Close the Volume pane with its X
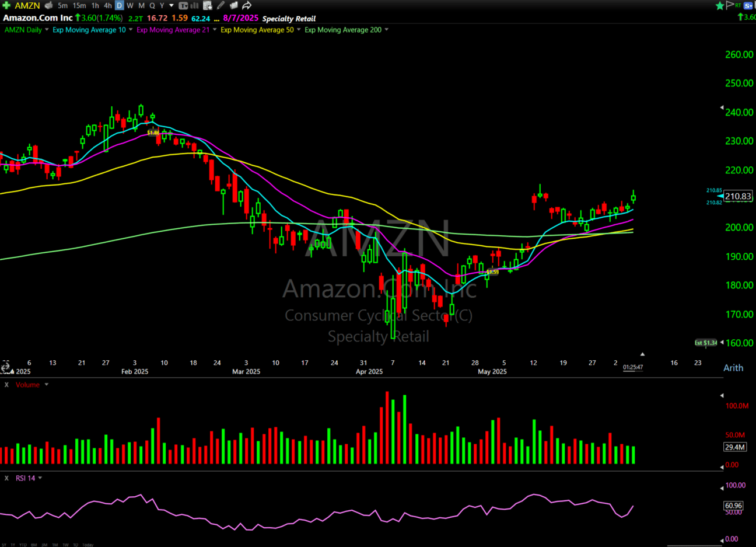 pyautogui.click(x=6, y=385)
